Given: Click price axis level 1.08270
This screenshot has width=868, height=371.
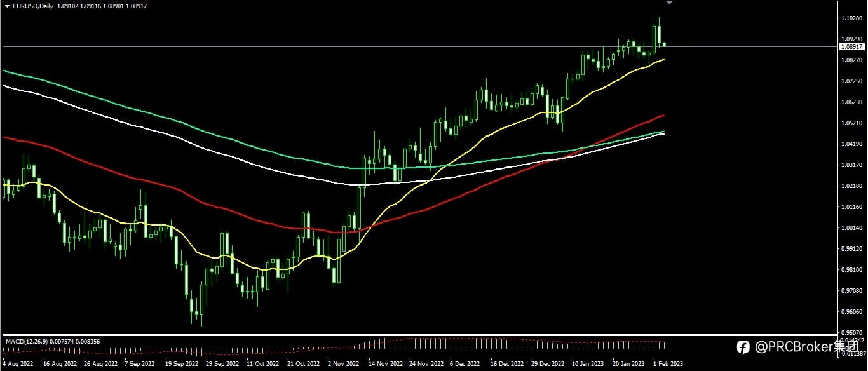Looking at the screenshot, I should tap(851, 60).
